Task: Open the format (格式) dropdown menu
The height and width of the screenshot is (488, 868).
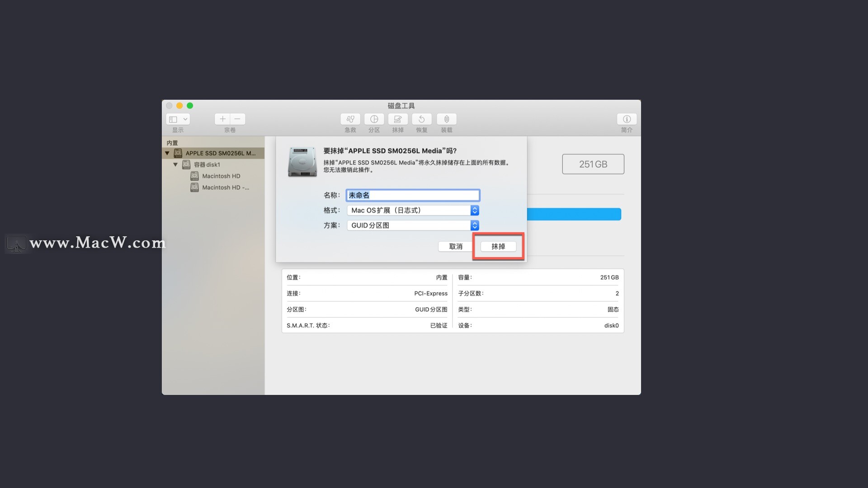Action: click(413, 211)
